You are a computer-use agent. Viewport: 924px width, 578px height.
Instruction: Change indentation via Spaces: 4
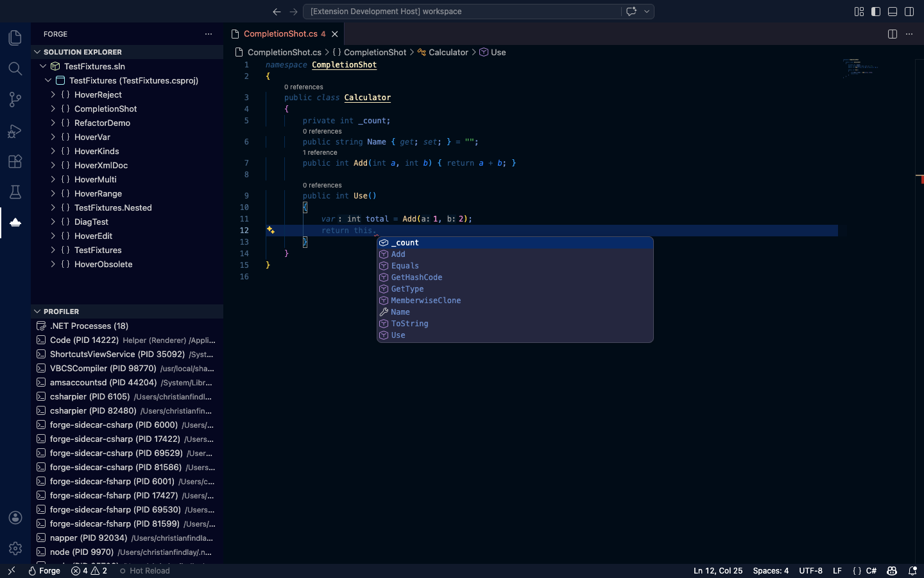[771, 570]
